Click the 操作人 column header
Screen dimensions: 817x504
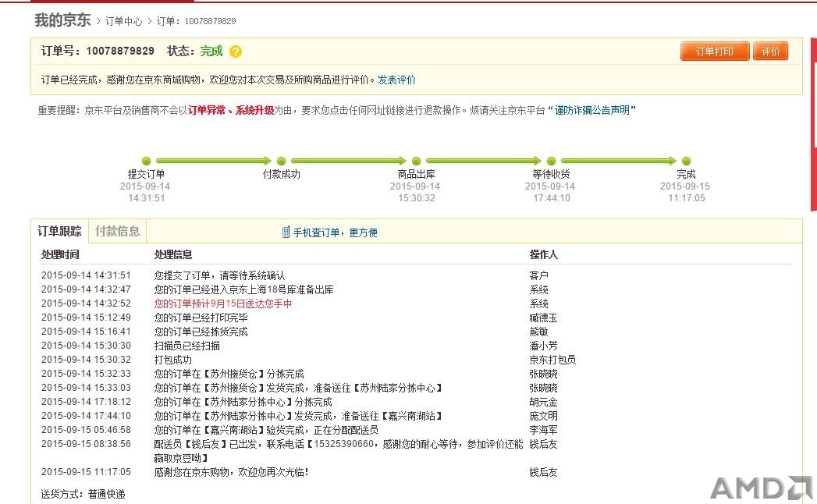tap(543, 254)
